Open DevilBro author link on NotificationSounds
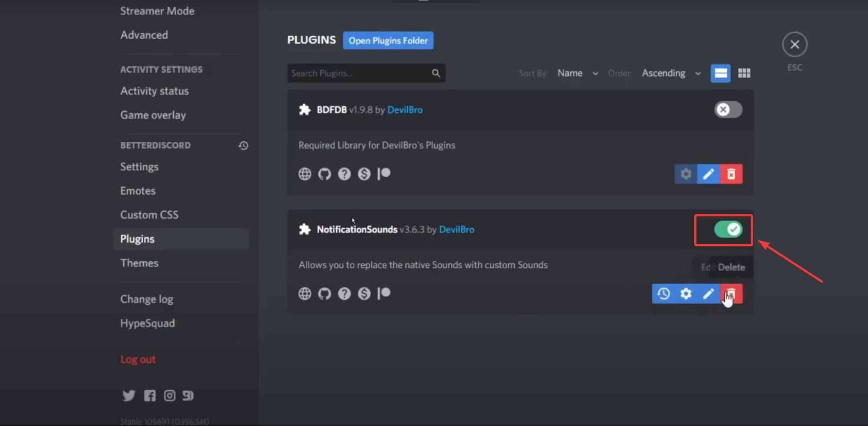Viewport: 868px width, 426px height. [x=456, y=229]
